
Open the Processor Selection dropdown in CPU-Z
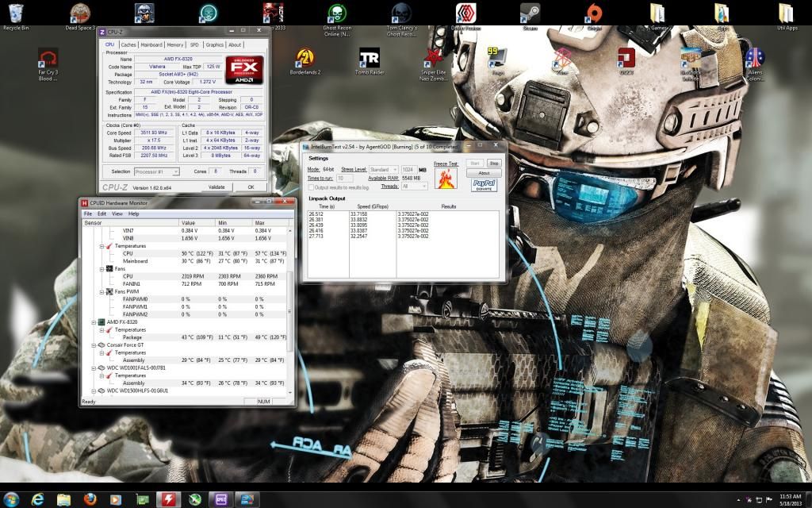156,171
